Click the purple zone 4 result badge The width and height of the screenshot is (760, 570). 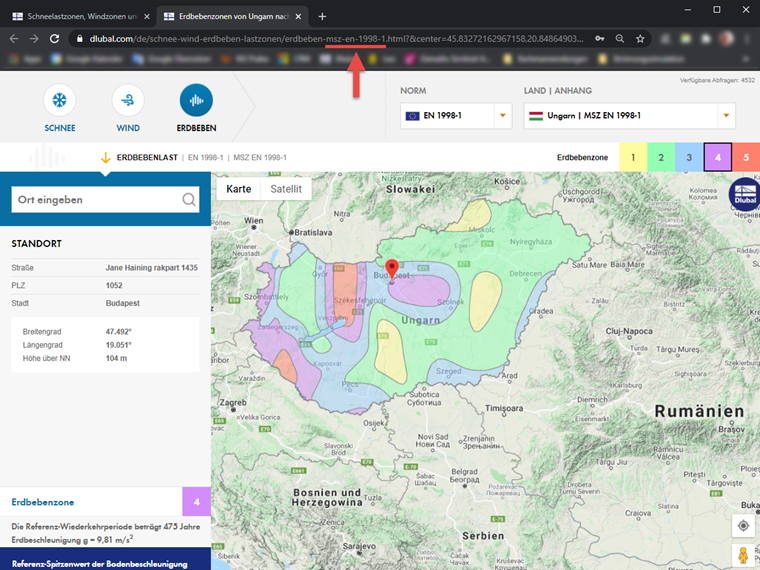coord(196,502)
